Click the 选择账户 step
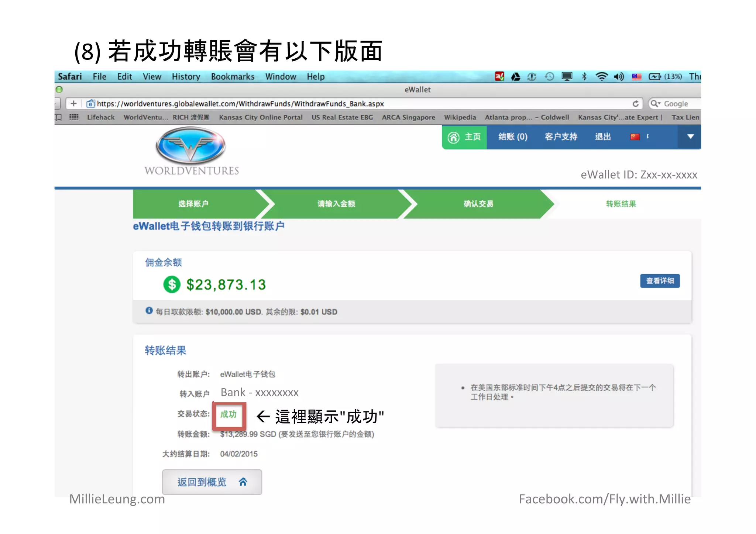The height and width of the screenshot is (534, 756). 193,204
